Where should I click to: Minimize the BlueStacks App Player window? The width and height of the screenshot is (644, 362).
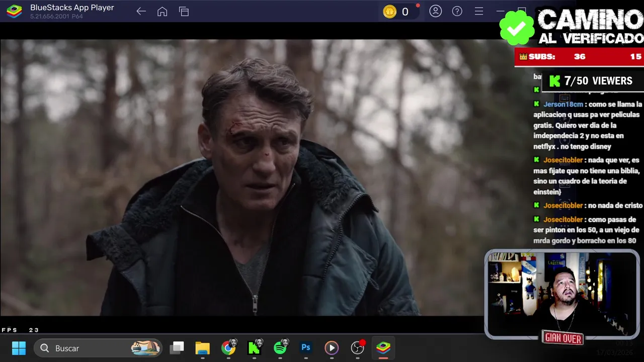coord(500,11)
